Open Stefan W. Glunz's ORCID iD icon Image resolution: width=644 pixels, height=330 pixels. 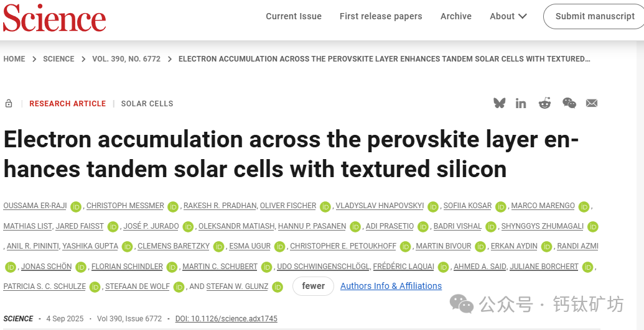pyautogui.click(x=278, y=286)
